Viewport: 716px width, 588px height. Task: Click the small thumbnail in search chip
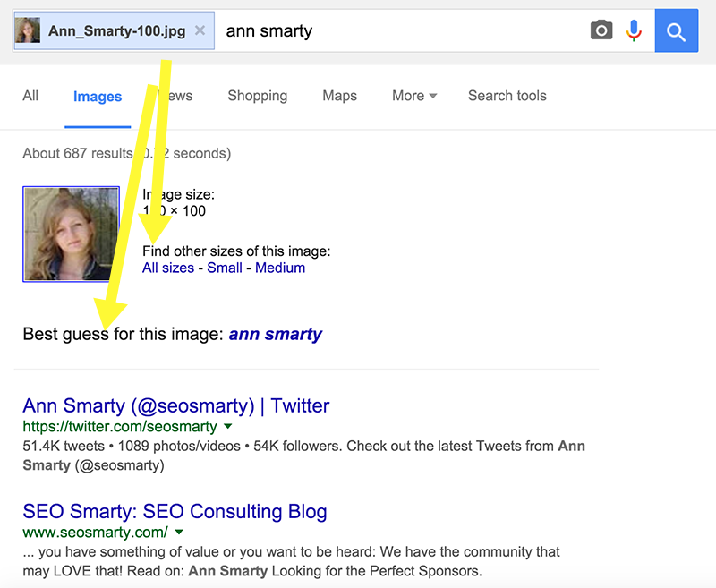pos(28,31)
